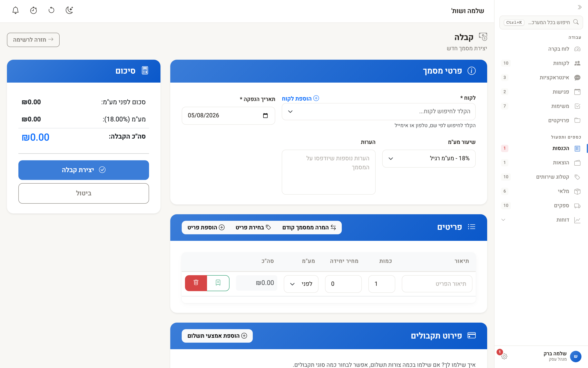Click the משימות checkbox icon in sidebar
The height and width of the screenshot is (368, 588).
click(x=577, y=106)
